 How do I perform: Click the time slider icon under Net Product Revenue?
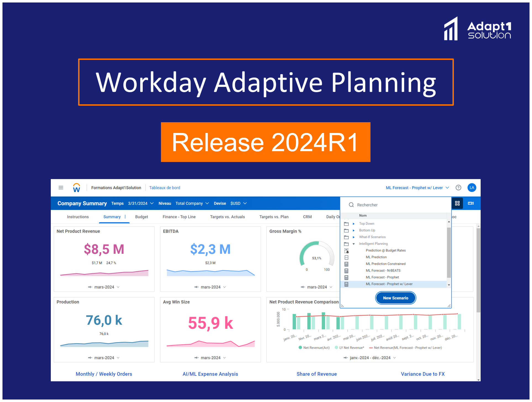point(90,287)
